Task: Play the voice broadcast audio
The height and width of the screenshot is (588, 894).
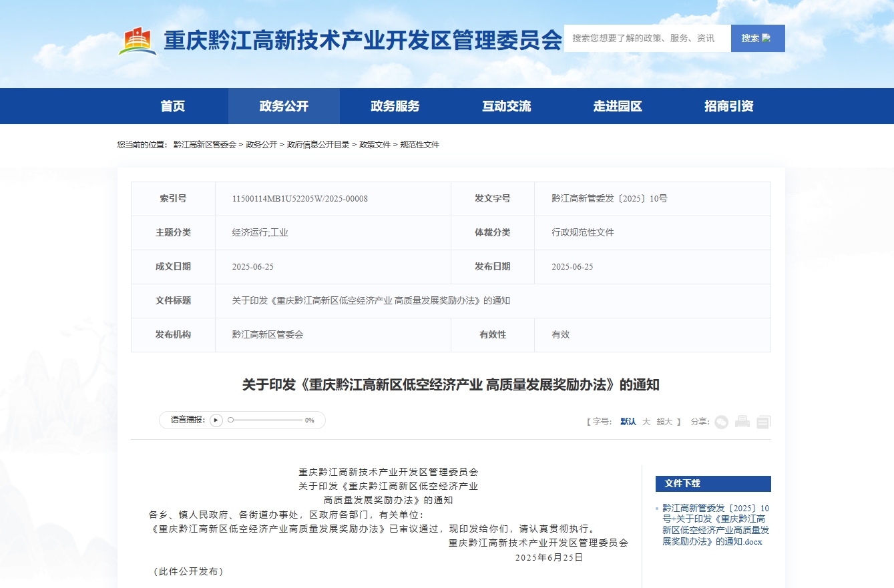Action: pyautogui.click(x=216, y=420)
